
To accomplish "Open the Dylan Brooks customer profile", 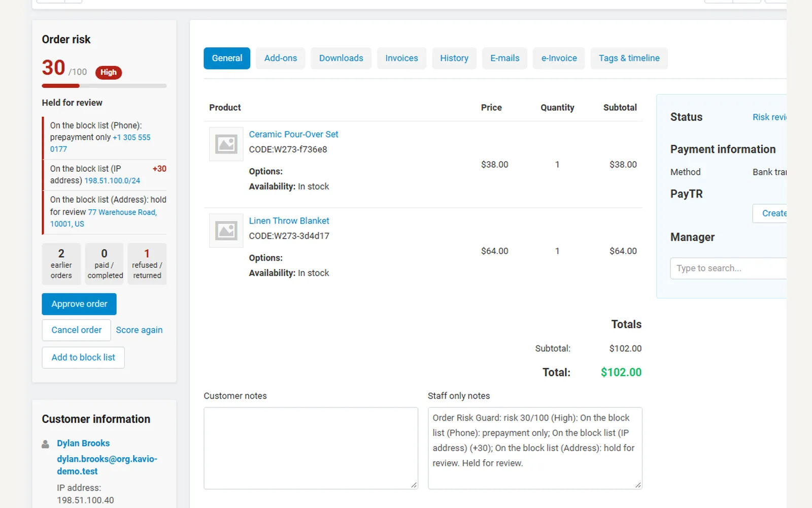I will coord(83,443).
